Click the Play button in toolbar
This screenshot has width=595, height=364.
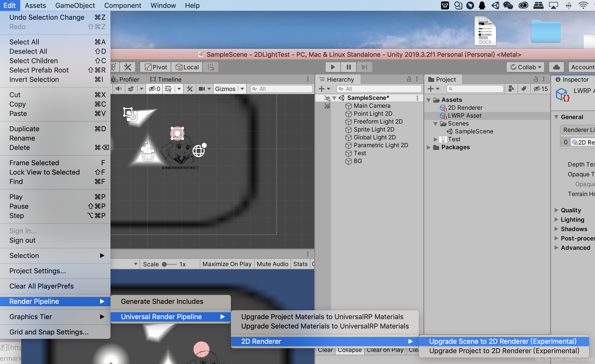pos(333,67)
